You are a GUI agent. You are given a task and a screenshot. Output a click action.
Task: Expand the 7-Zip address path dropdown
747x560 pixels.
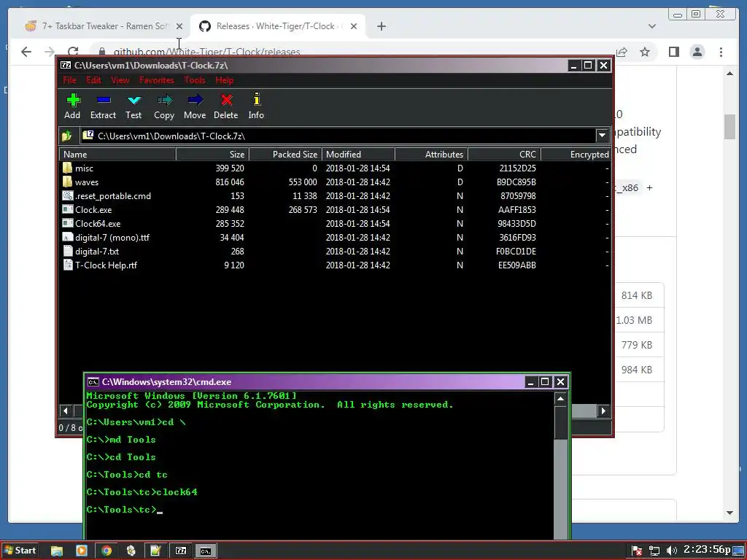pyautogui.click(x=602, y=136)
